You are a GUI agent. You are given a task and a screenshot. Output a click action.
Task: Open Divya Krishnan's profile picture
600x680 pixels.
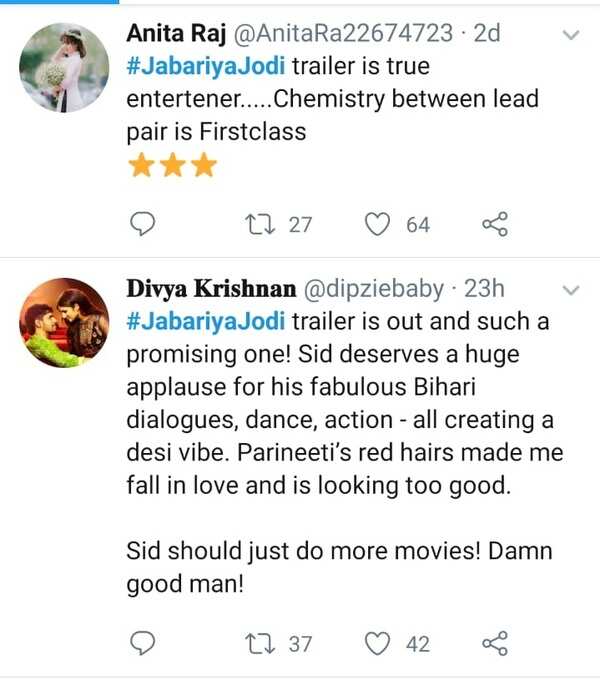64,323
